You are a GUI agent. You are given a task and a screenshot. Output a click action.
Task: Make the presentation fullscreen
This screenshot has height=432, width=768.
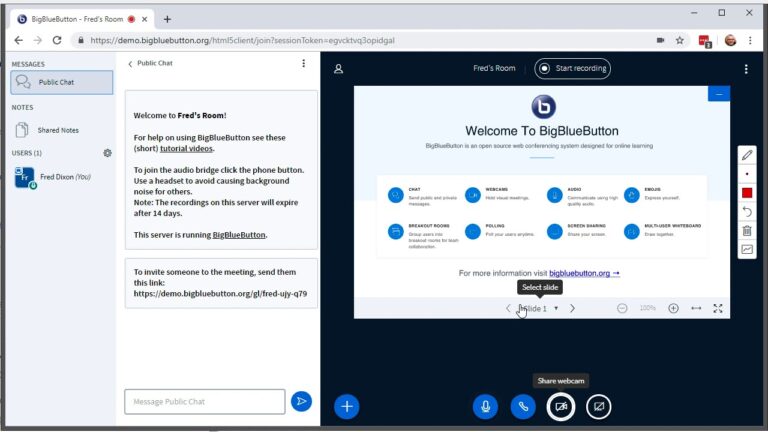tap(718, 308)
